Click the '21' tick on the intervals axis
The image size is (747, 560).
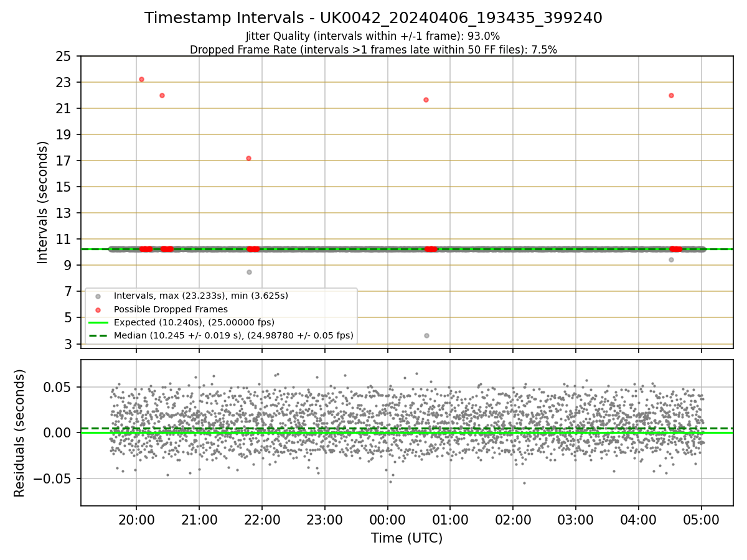[x=64, y=109]
